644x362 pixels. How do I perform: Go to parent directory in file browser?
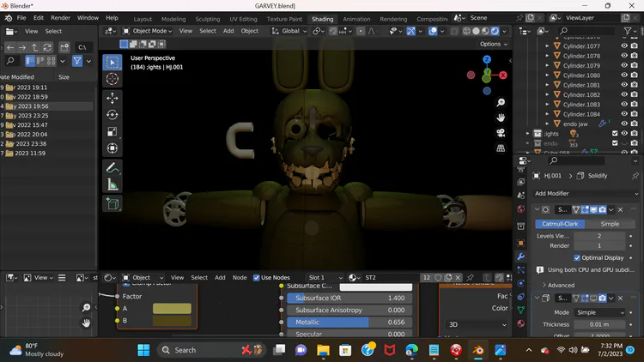[x=35, y=48]
